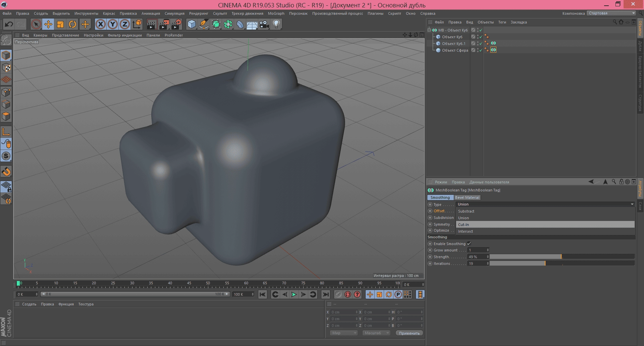Image resolution: width=644 pixels, height=346 pixels.
Task: Select MeshBoolean tag on Объект Сфера
Action: (x=493, y=50)
